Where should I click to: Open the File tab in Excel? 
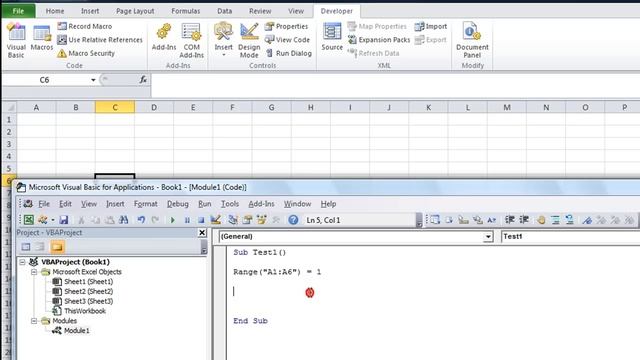pyautogui.click(x=18, y=11)
